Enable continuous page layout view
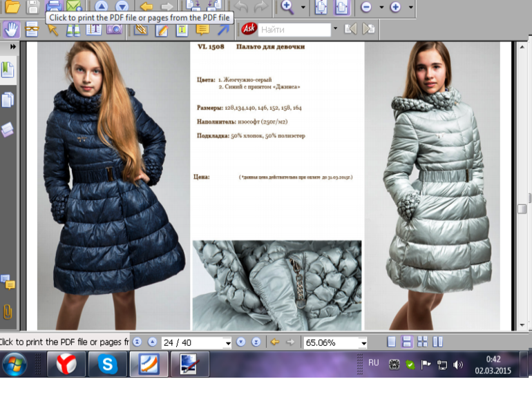The height and width of the screenshot is (399, 532). 407,342
